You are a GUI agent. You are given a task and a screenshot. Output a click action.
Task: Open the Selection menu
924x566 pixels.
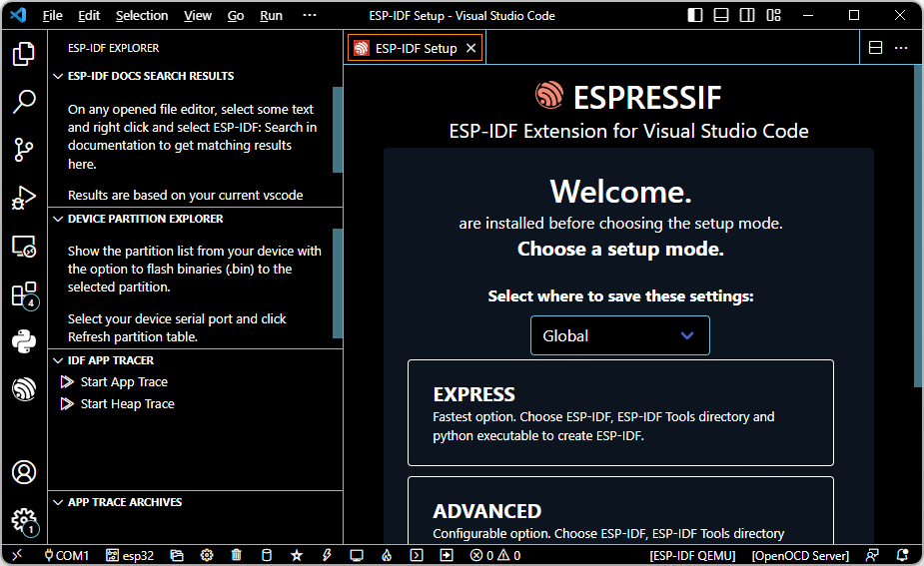[142, 16]
